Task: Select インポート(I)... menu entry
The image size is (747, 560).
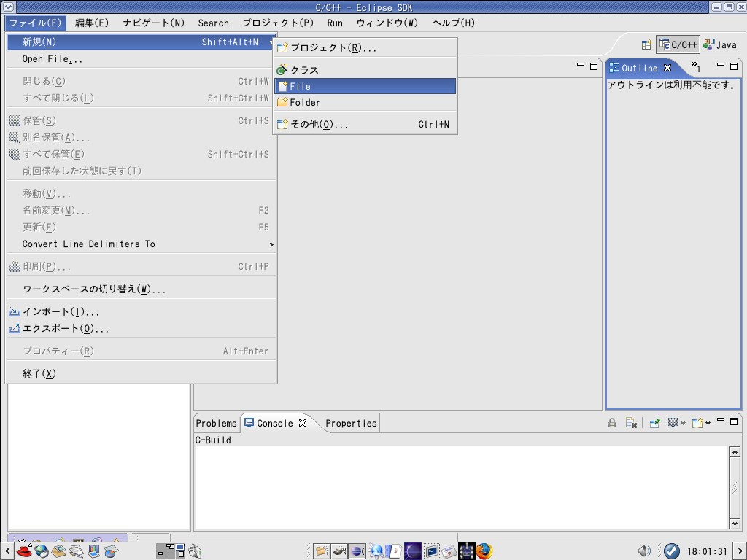Action: point(142,311)
